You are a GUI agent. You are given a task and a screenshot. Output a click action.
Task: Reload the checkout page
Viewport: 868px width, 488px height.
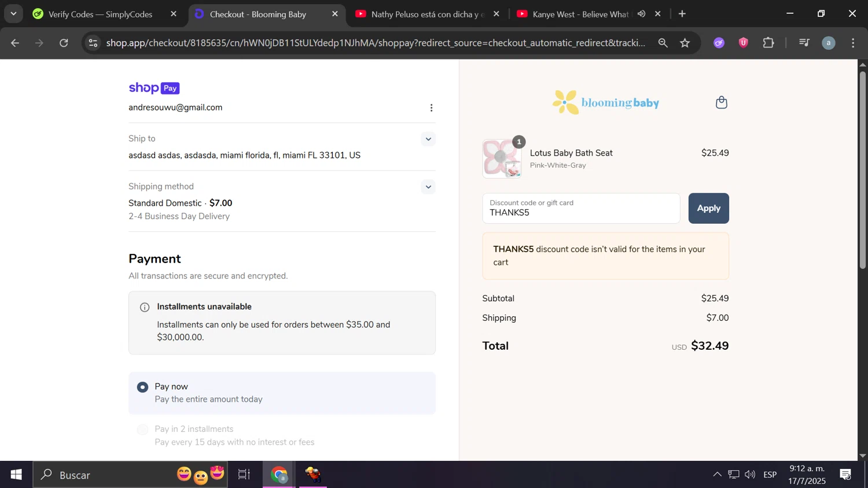click(64, 43)
